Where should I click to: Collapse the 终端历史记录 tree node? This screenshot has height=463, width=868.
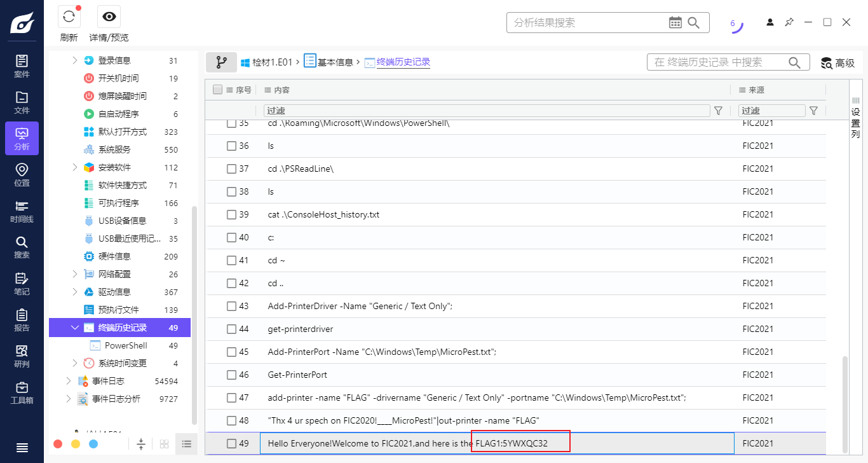[x=75, y=328]
